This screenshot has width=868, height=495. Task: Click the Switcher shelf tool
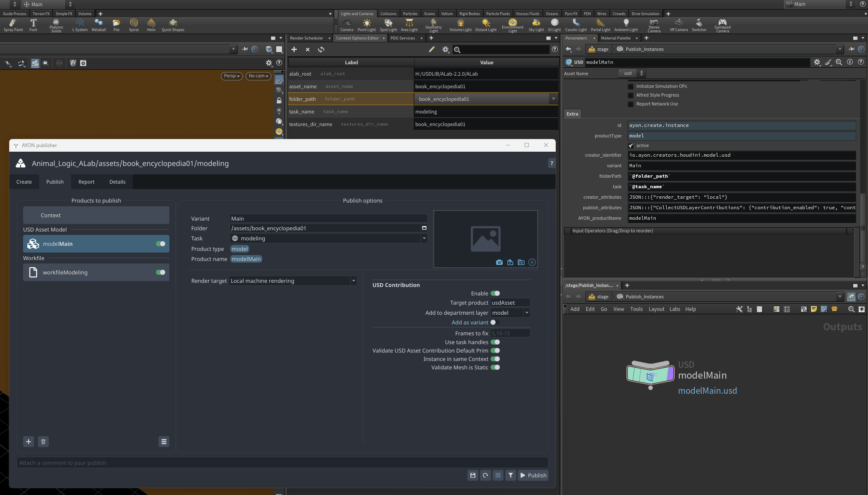click(699, 25)
